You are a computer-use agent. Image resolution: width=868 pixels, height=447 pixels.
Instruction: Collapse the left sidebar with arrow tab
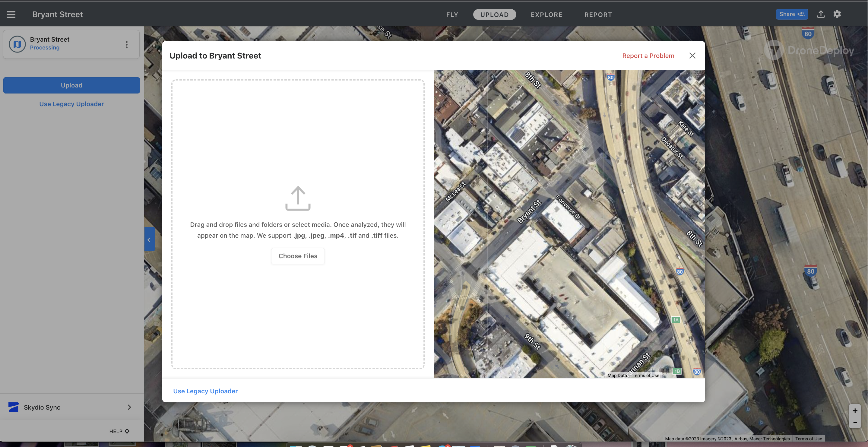click(x=149, y=239)
